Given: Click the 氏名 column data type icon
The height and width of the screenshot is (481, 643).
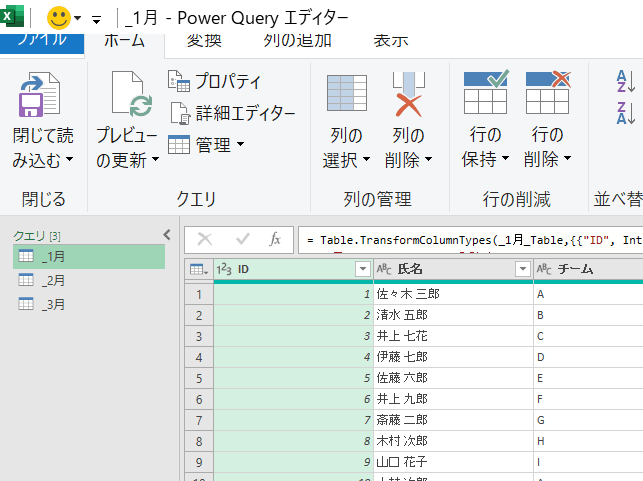Looking at the screenshot, I should coord(384,269).
